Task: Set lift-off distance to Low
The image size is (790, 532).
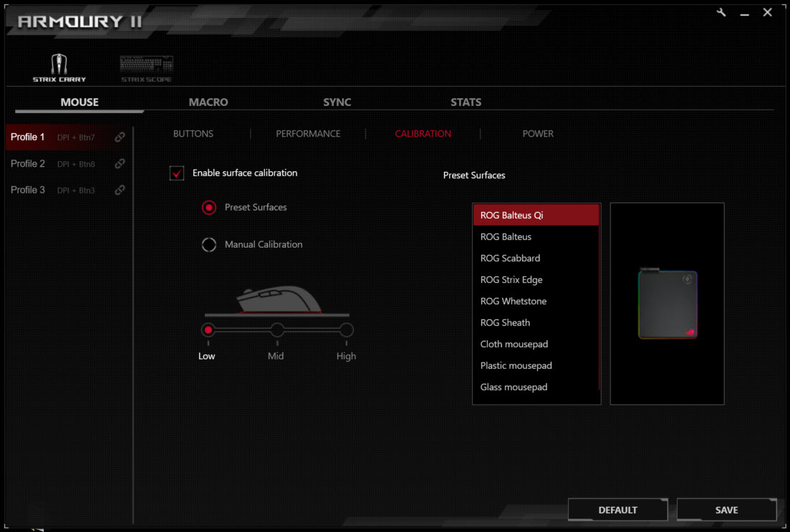Action: point(208,330)
